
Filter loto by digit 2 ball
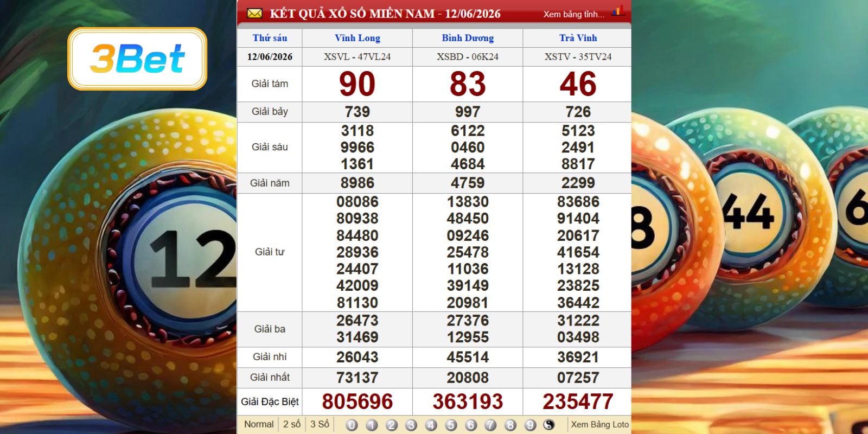392,425
